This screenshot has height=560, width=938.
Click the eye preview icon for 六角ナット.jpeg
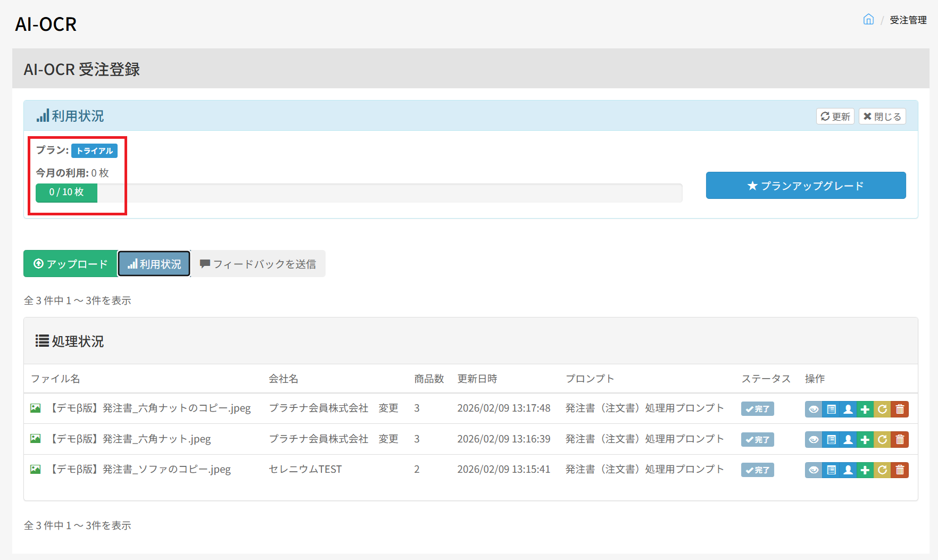[814, 440]
